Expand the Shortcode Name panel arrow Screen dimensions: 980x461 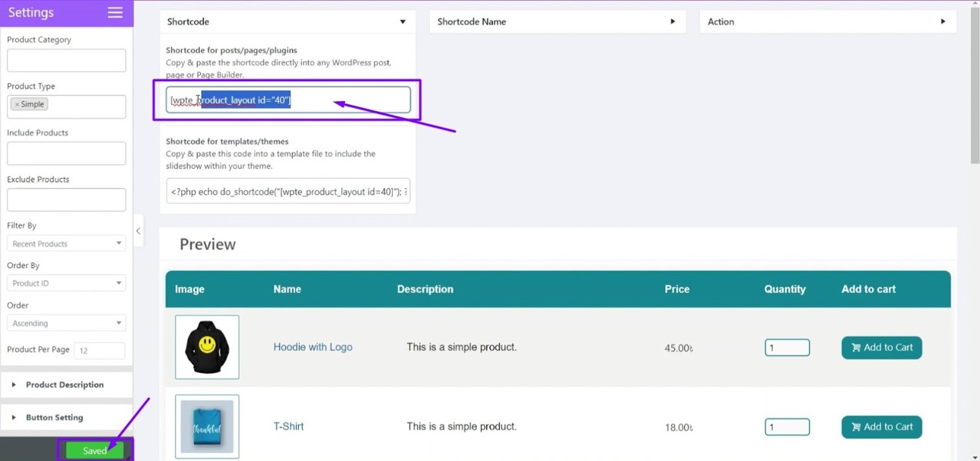point(673,22)
